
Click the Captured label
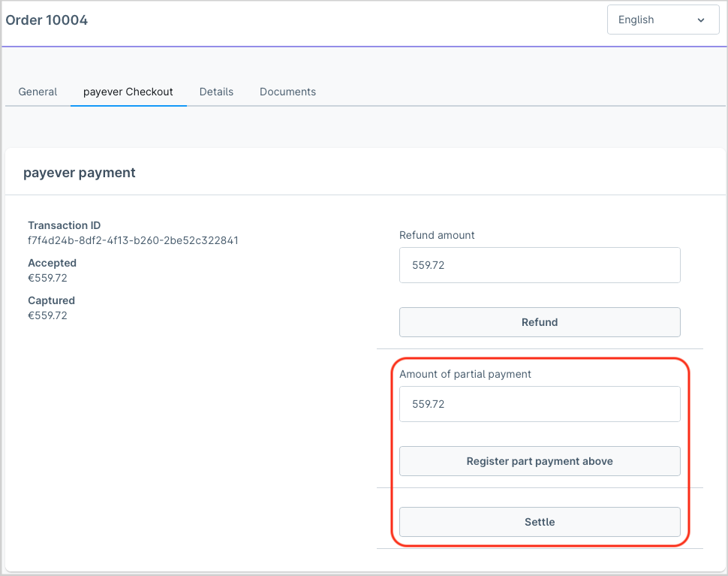click(52, 300)
